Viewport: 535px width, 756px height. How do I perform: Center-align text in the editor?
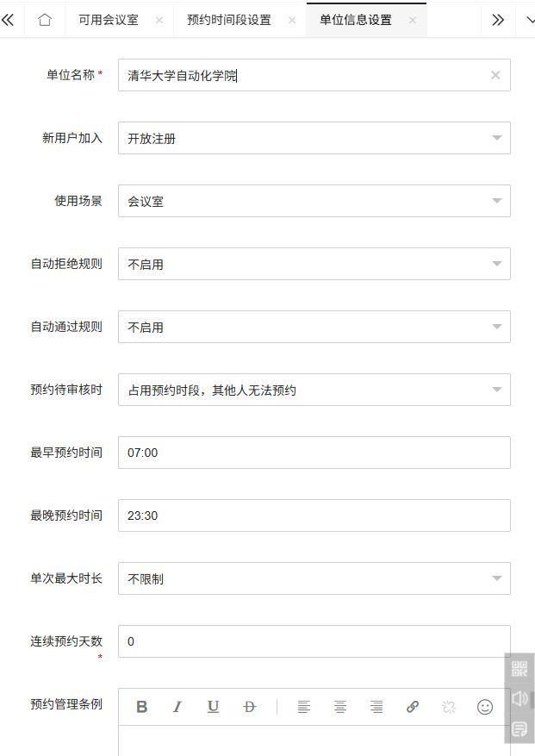[340, 707]
